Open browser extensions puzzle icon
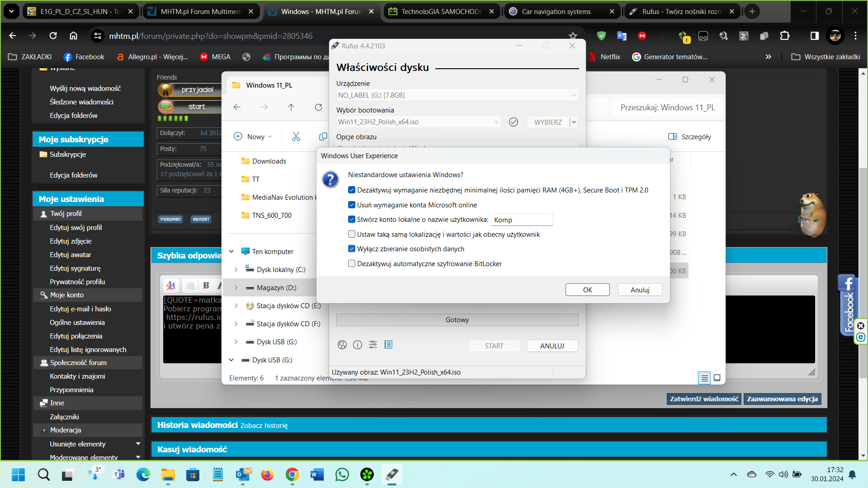 (x=785, y=36)
